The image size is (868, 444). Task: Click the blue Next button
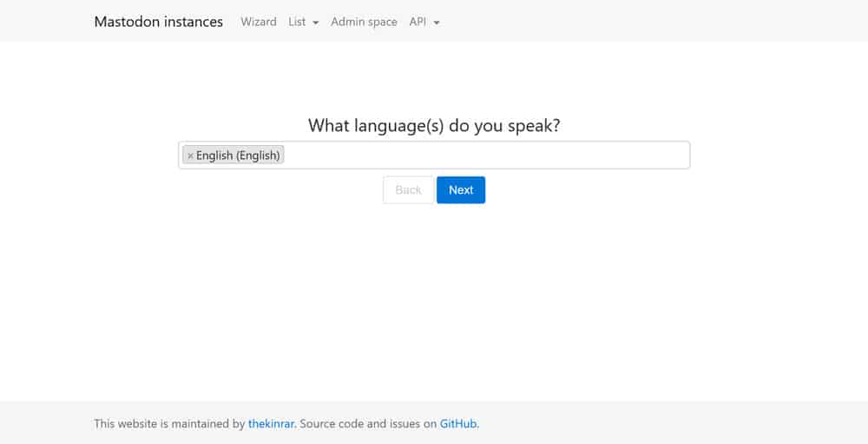coord(460,190)
